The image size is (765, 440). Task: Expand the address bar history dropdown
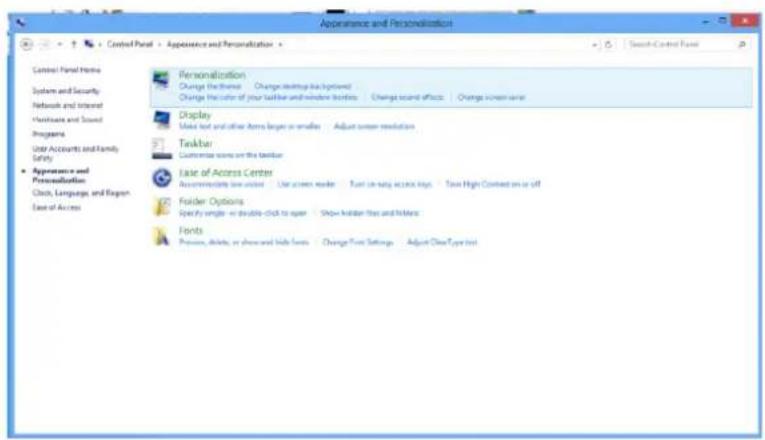pos(594,44)
